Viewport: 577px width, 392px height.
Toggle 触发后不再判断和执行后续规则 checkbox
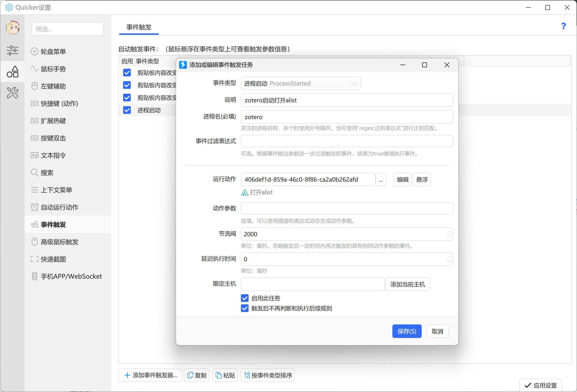pyautogui.click(x=245, y=308)
